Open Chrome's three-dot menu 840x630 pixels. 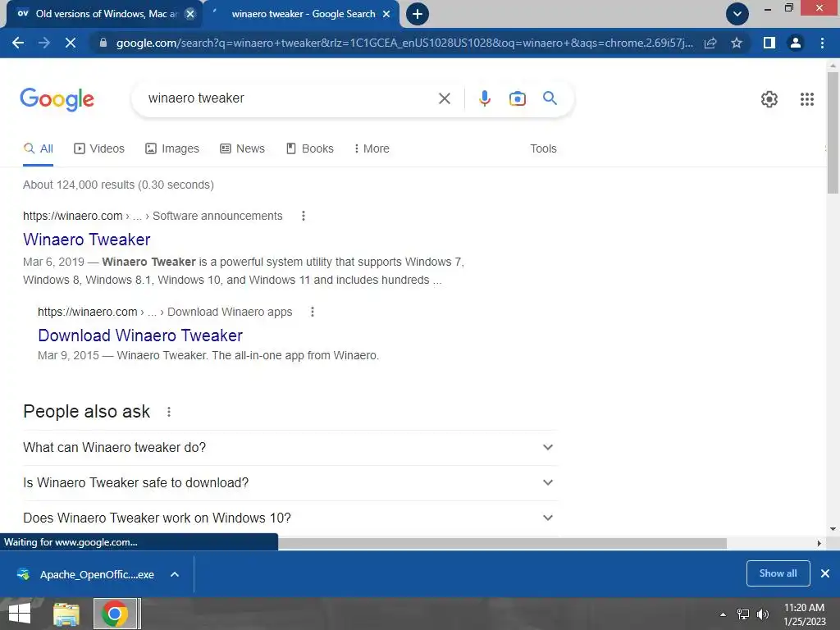pos(822,43)
